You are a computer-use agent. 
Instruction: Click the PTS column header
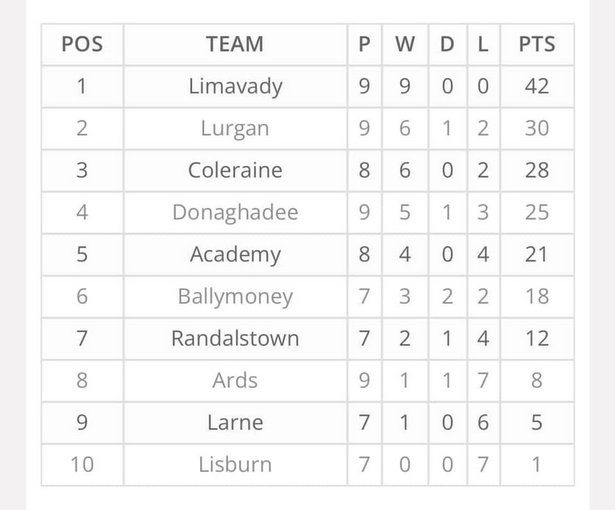pos(537,44)
